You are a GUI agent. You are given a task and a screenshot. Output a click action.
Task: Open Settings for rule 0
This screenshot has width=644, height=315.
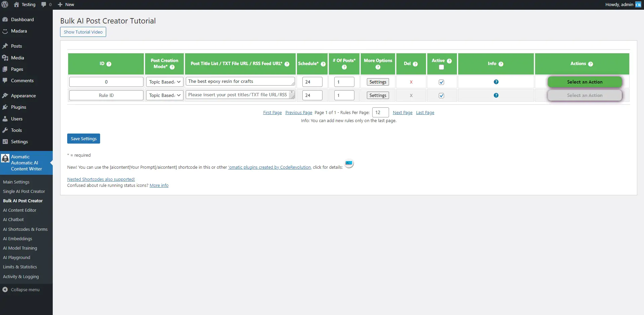tap(378, 82)
